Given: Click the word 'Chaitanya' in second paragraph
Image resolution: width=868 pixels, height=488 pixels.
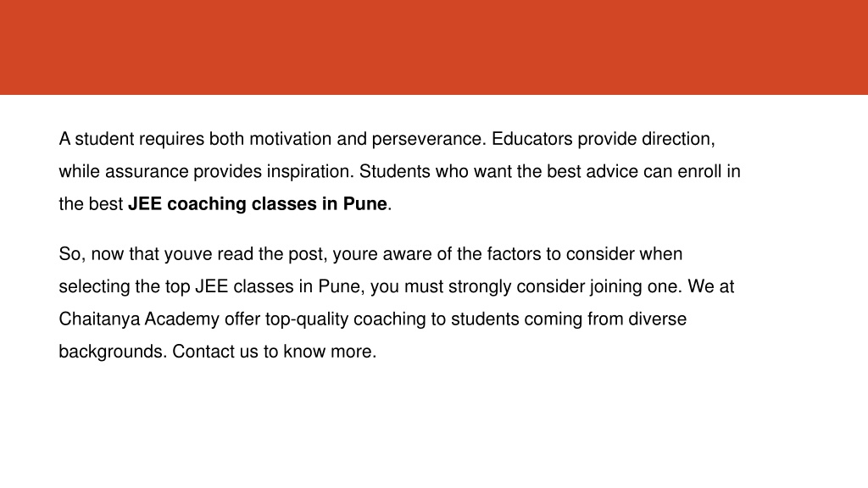Looking at the screenshot, I should [99, 319].
